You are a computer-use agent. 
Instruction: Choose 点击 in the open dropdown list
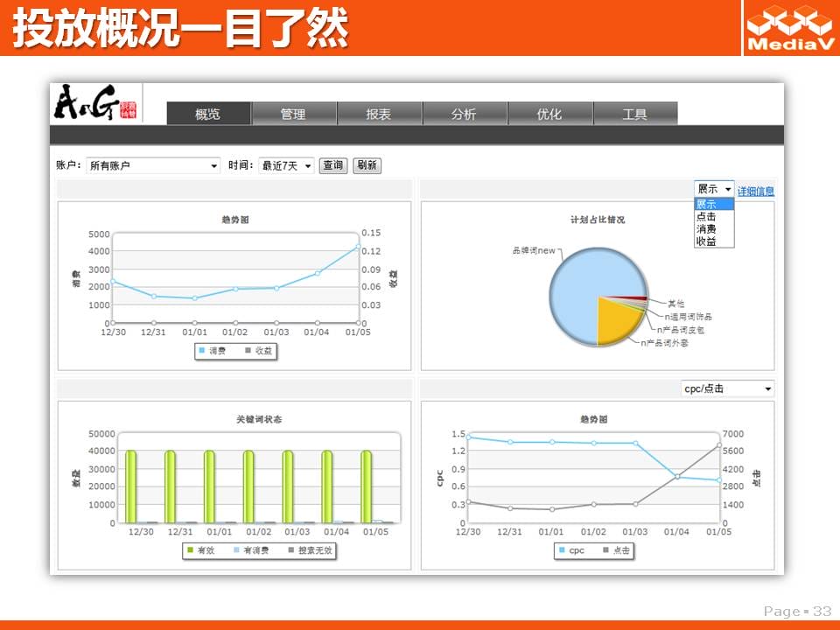coord(714,216)
